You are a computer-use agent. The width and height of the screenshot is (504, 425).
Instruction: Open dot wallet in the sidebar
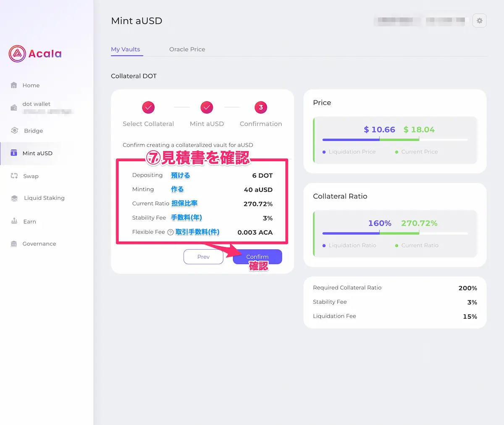pyautogui.click(x=37, y=104)
